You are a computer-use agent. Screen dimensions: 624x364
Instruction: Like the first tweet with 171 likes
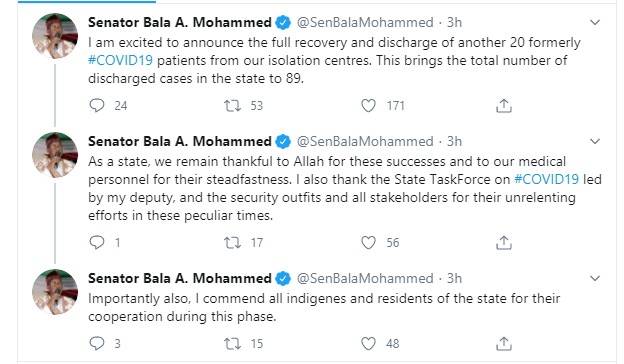pos(368,105)
